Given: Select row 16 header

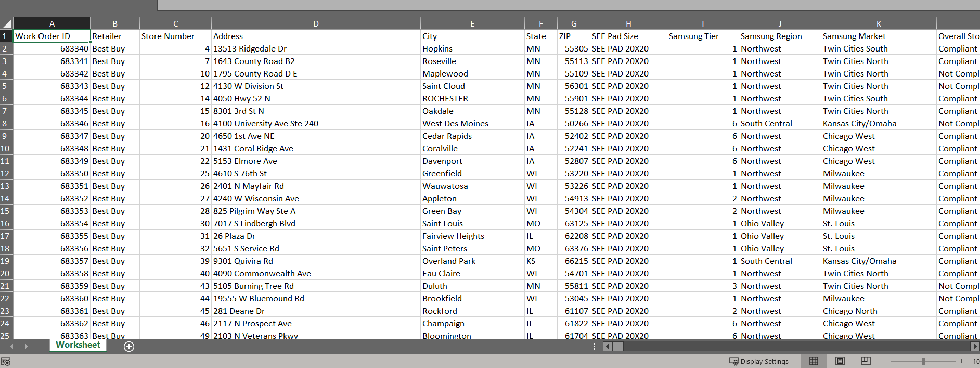Looking at the screenshot, I should click(6, 223).
